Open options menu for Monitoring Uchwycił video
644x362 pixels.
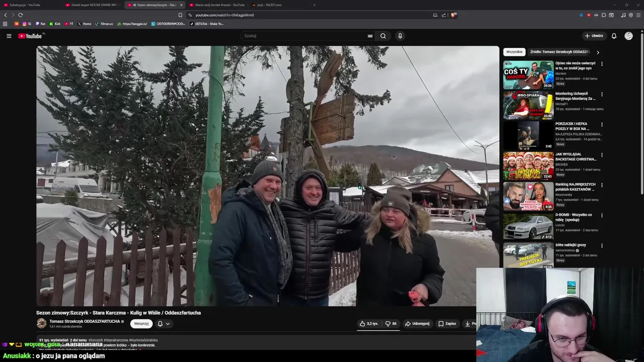602,94
